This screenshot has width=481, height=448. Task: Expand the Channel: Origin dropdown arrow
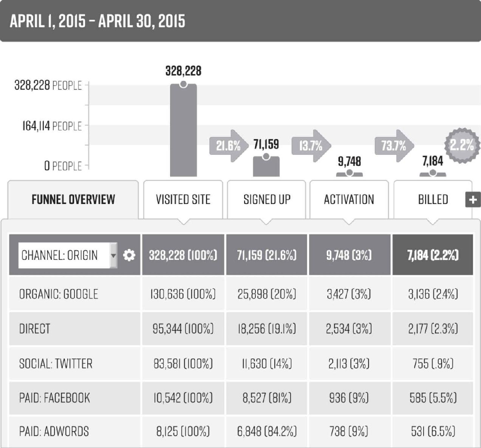coord(113,255)
